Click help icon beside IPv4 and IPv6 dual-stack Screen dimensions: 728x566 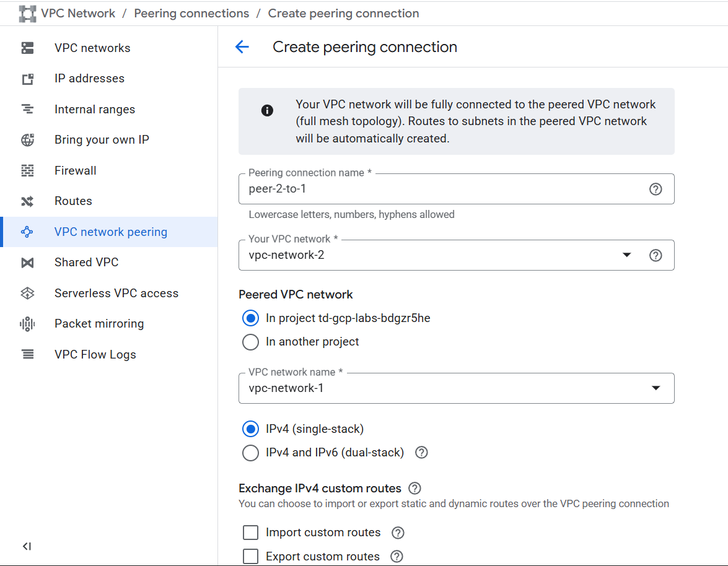[x=421, y=453]
